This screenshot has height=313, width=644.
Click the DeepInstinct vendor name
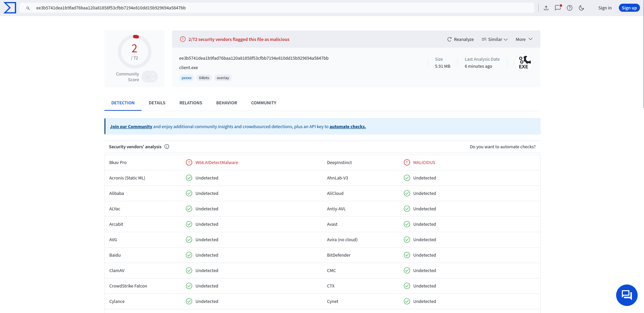coord(339,162)
